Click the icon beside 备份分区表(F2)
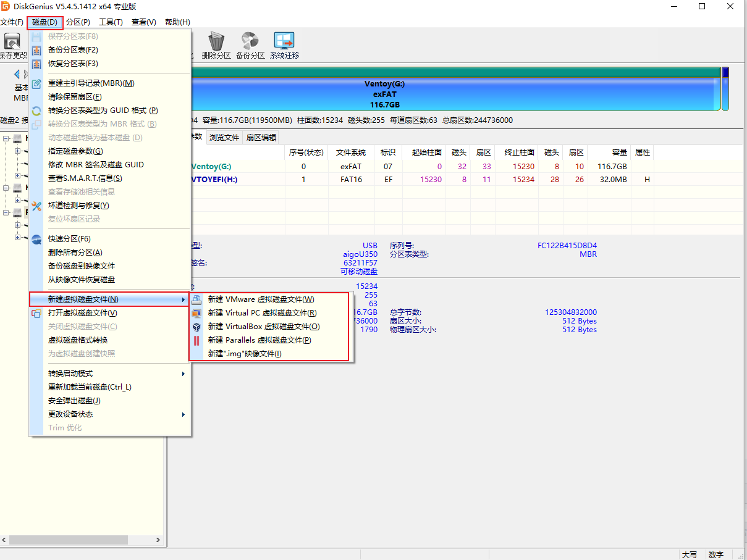This screenshot has width=747, height=560. (36, 50)
